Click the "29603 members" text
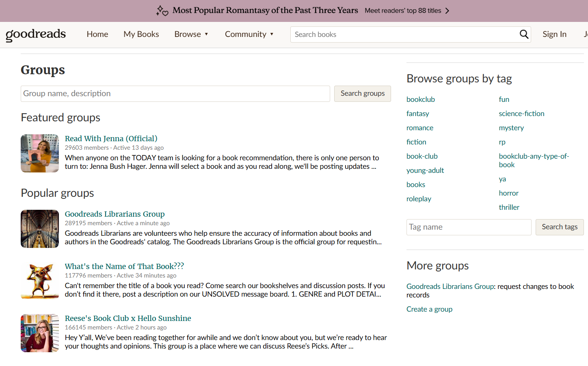 pyautogui.click(x=87, y=148)
